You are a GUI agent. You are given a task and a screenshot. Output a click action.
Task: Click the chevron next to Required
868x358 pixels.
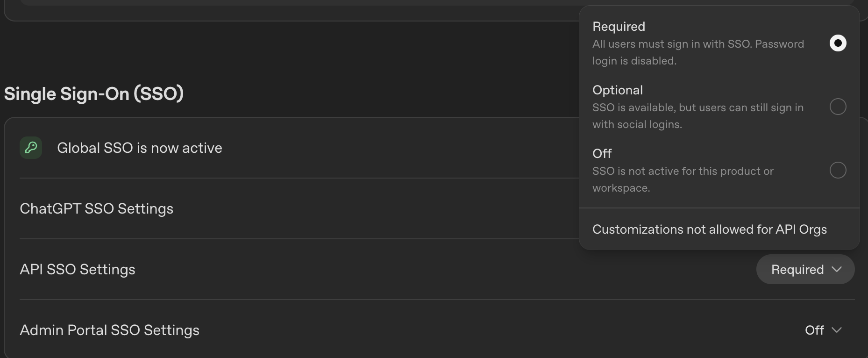pos(837,270)
